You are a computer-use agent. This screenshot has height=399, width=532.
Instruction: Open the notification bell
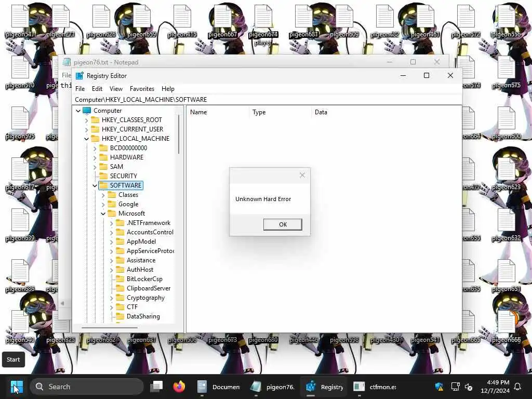click(518, 387)
